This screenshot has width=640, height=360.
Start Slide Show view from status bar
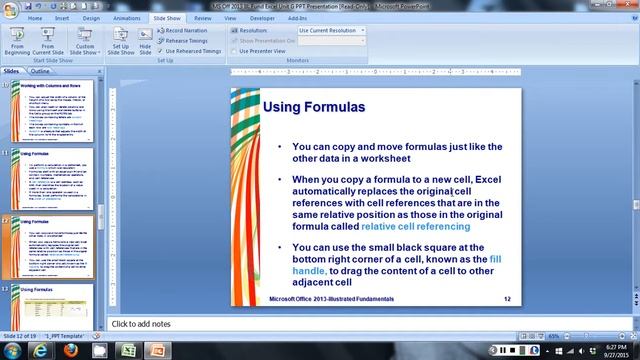tap(541, 336)
